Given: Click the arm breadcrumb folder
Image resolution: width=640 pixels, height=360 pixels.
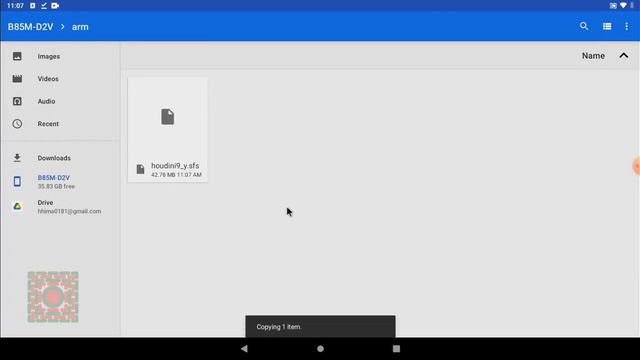Looking at the screenshot, I should [80, 27].
